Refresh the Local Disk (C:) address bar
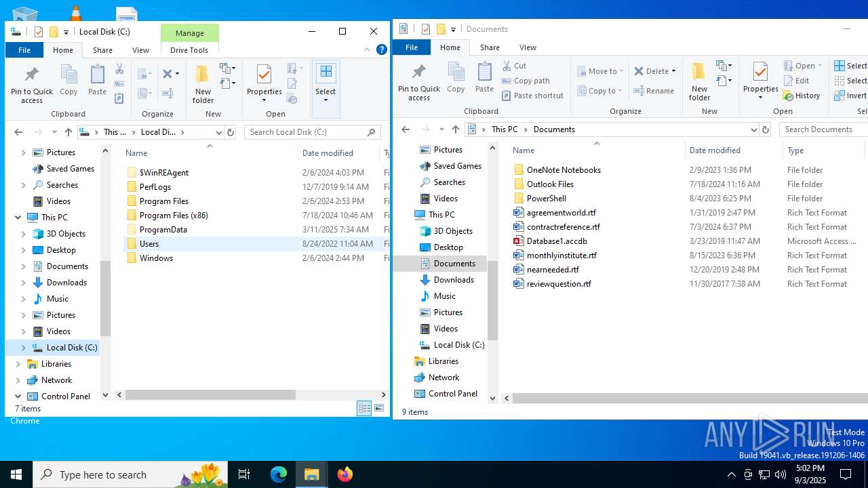The image size is (868, 488). pos(231,132)
